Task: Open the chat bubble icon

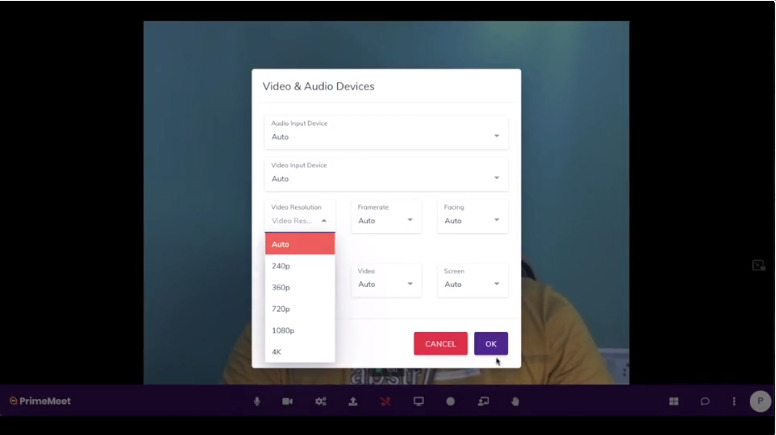Action: pyautogui.click(x=705, y=401)
